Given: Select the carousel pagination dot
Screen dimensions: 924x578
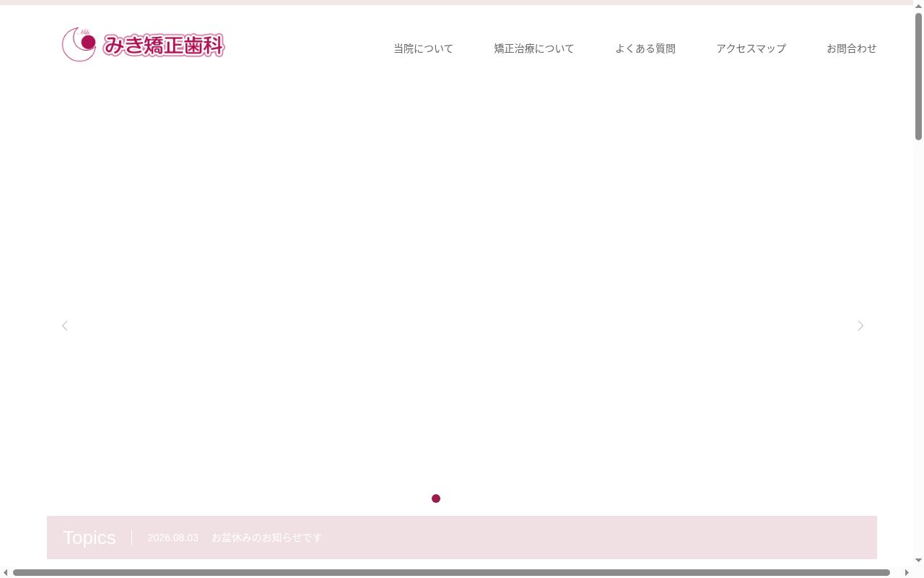Looking at the screenshot, I should pyautogui.click(x=436, y=499).
